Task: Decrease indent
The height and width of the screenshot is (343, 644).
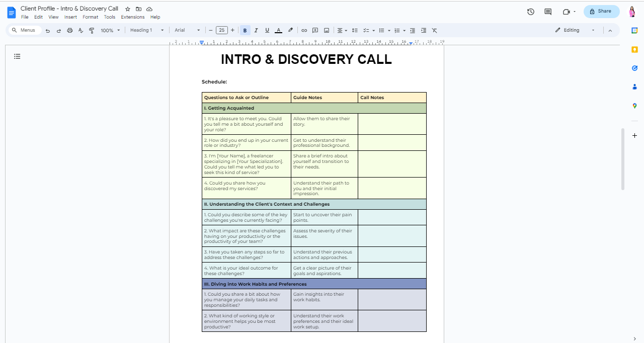Action: (413, 30)
